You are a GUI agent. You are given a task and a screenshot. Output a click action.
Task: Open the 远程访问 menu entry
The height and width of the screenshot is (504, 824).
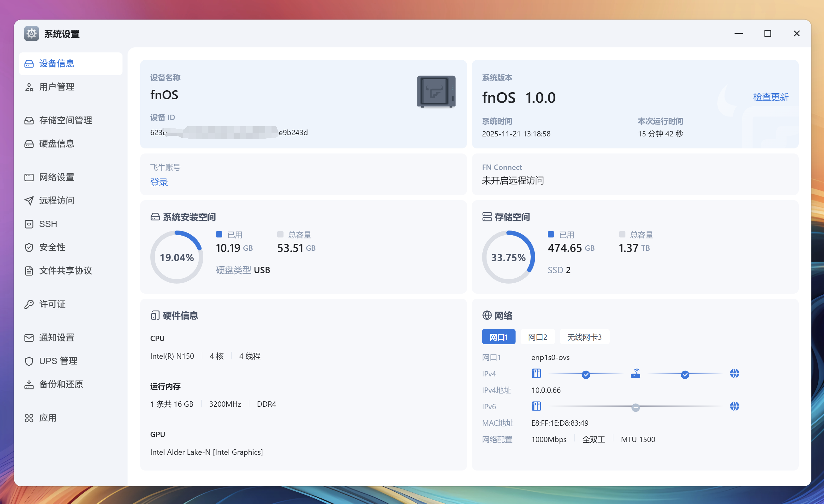tap(57, 200)
